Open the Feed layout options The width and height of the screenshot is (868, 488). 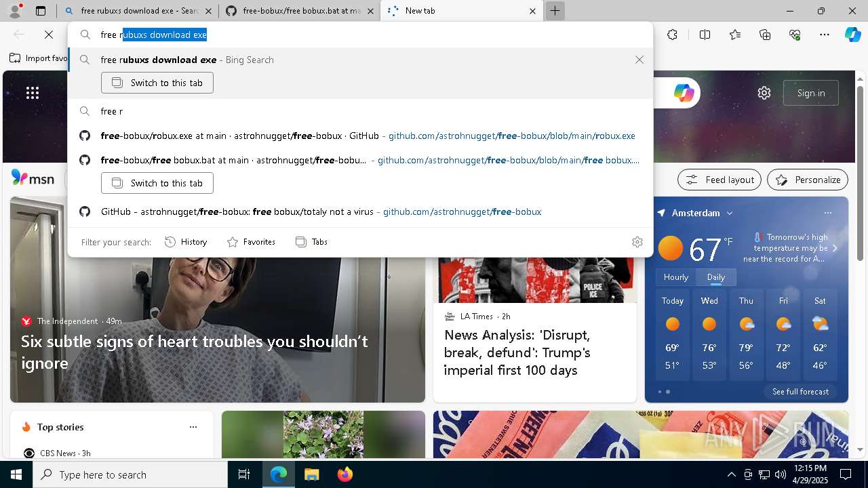(x=719, y=180)
